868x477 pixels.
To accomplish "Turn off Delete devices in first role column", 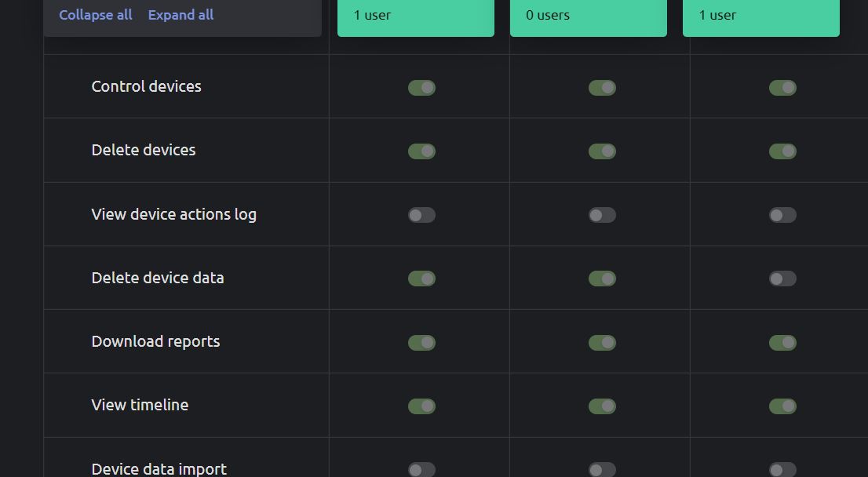I will 421,151.
